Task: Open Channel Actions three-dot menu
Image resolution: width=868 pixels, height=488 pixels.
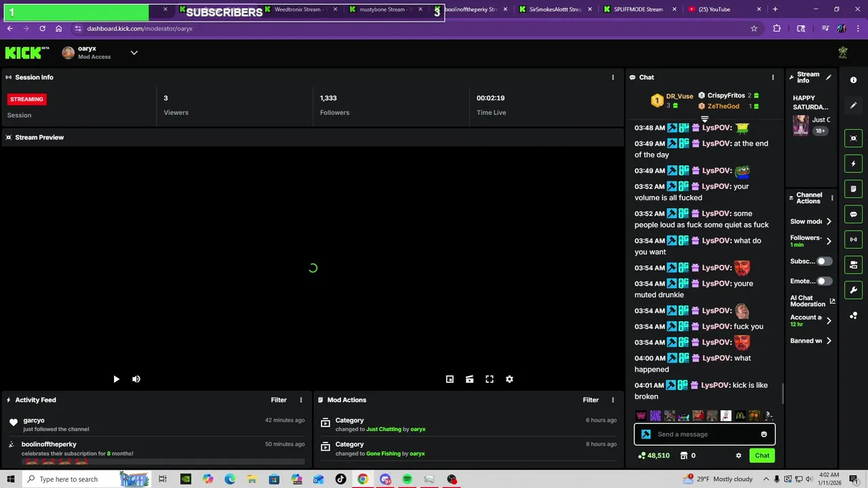Action: tap(832, 198)
